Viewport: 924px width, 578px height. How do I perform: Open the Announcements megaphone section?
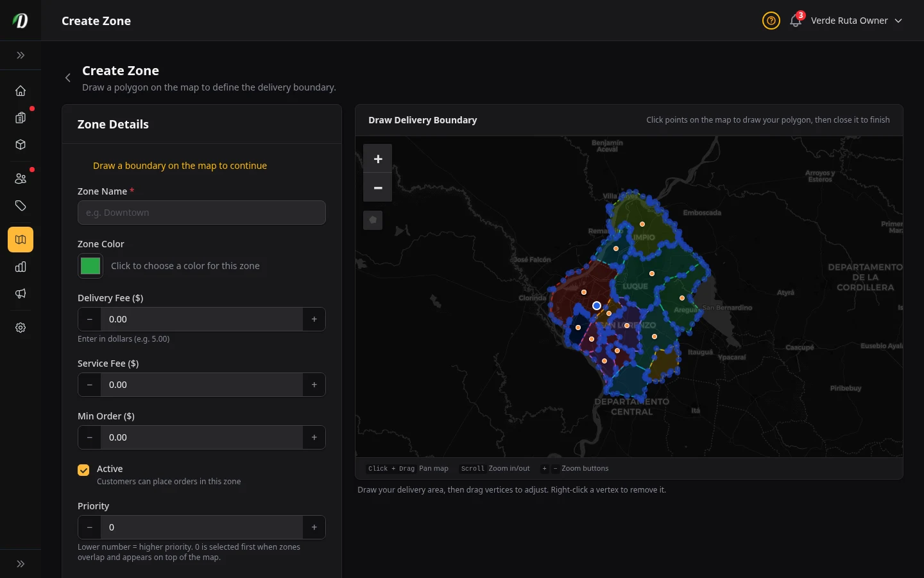(21, 293)
